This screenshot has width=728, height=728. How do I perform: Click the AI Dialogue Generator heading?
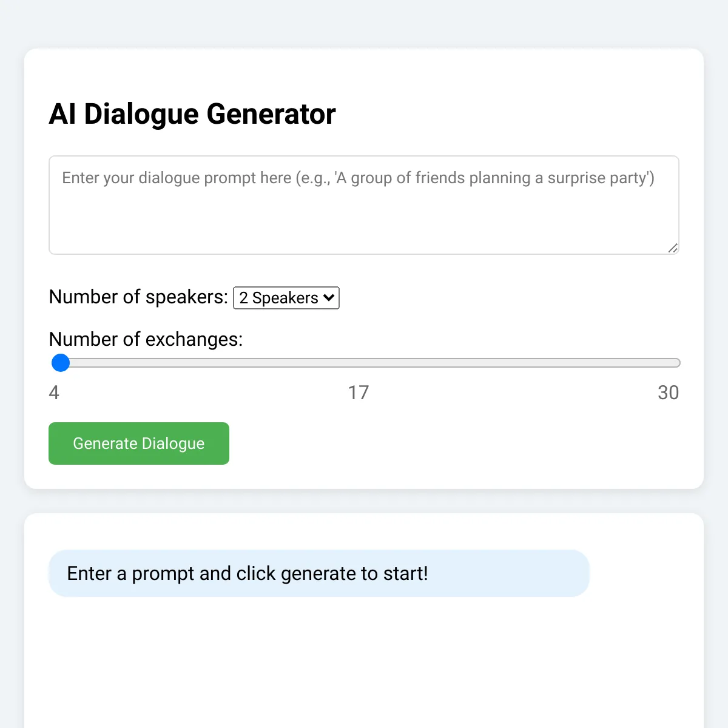192,114
